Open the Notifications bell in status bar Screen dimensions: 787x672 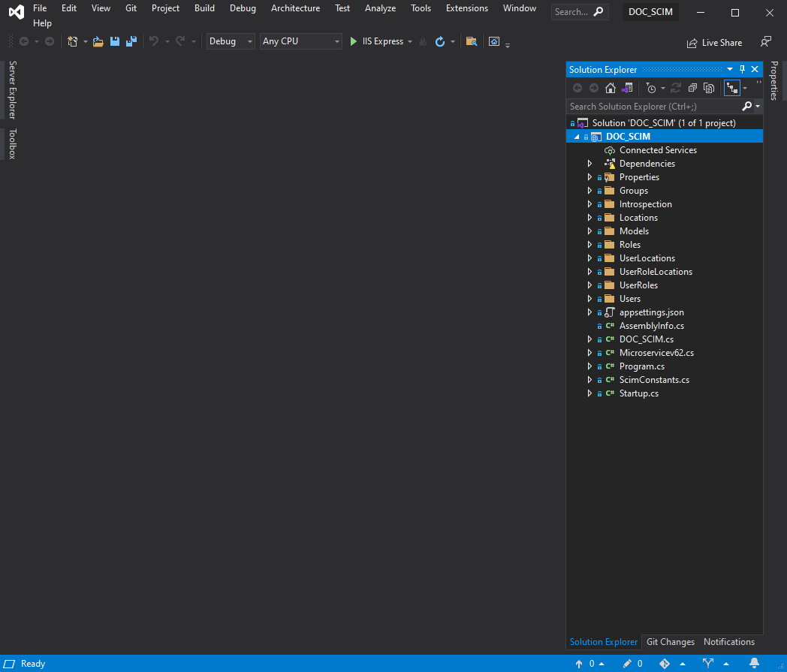tap(754, 664)
